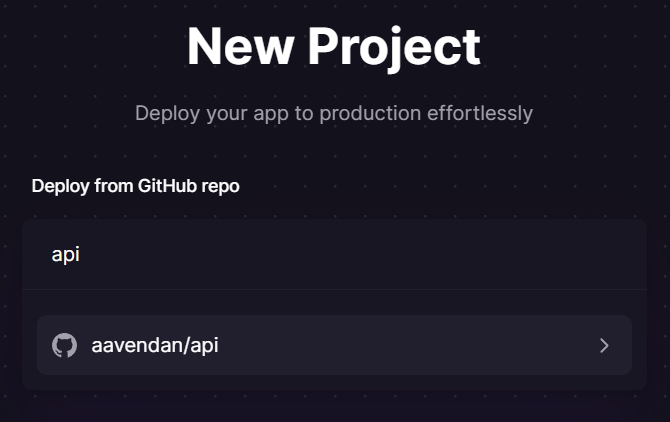Viewport: 670px width, 422px height.
Task: Click the word "Deploy" in the tagline
Action: 166,112
